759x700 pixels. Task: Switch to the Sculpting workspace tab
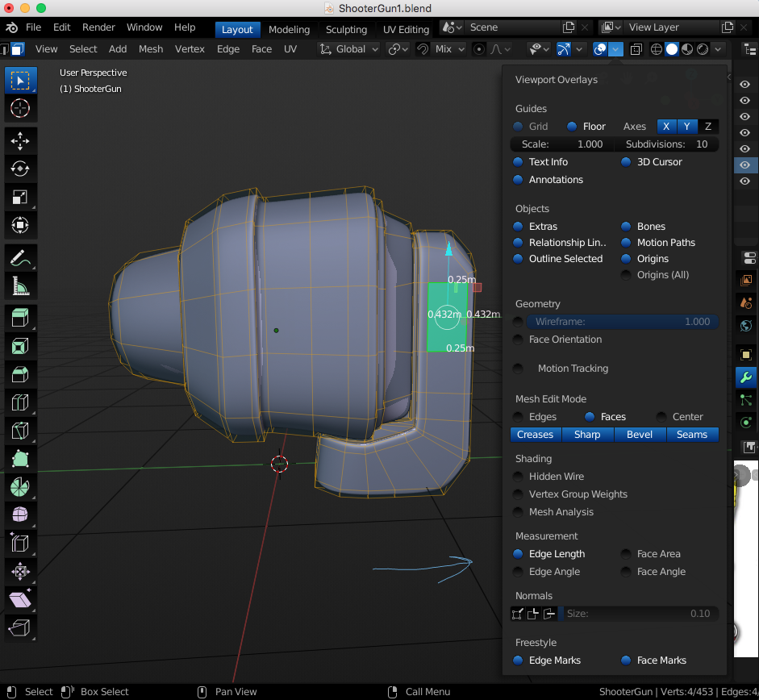346,29
